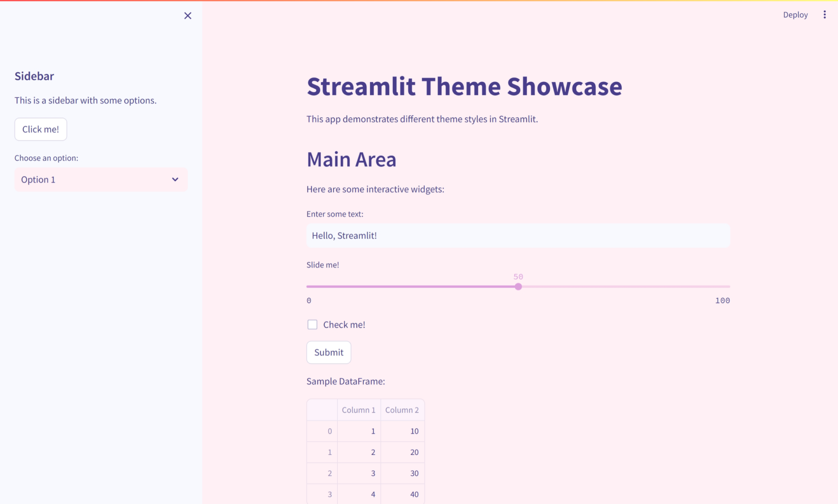Open the three-dot main menu

(824, 15)
